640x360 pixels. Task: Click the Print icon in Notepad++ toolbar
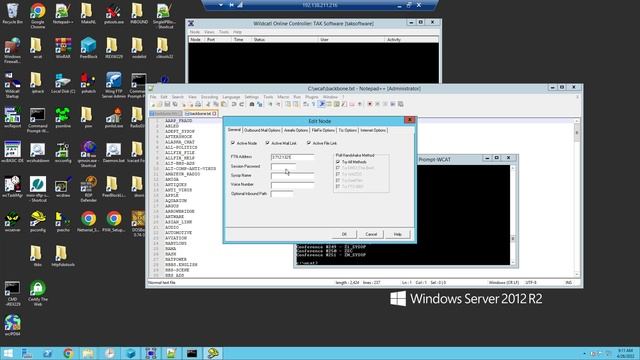click(x=198, y=104)
